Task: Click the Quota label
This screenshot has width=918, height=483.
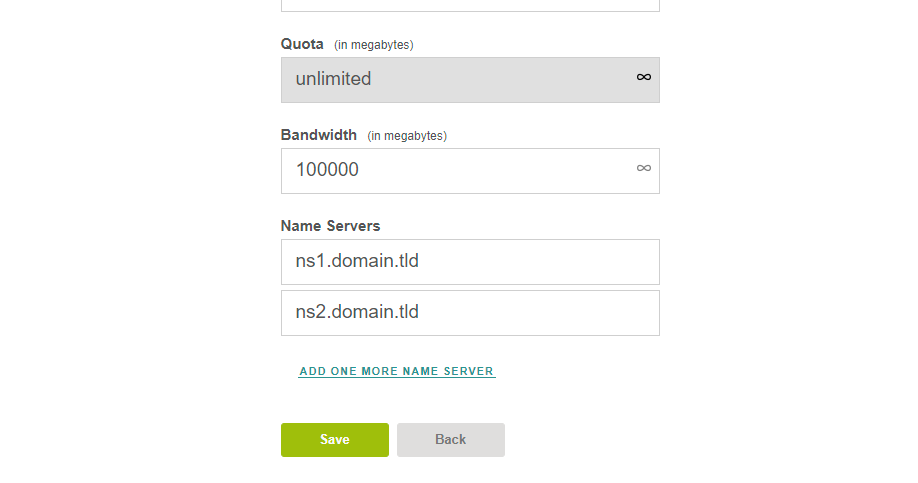Action: pos(302,44)
